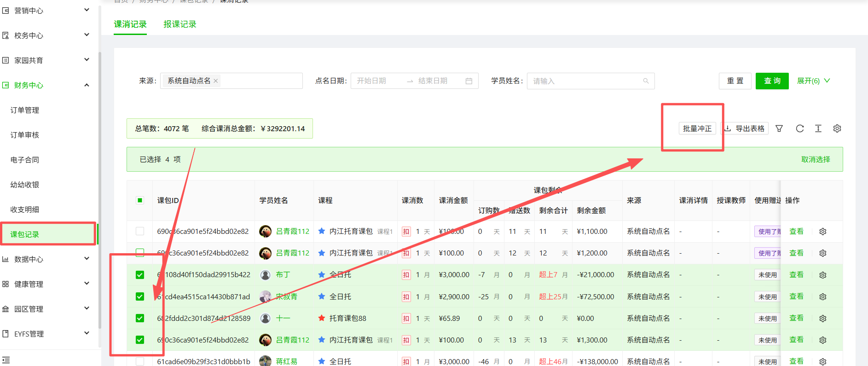Click the row height density icon
Screen dimensions: 868x366
818,128
